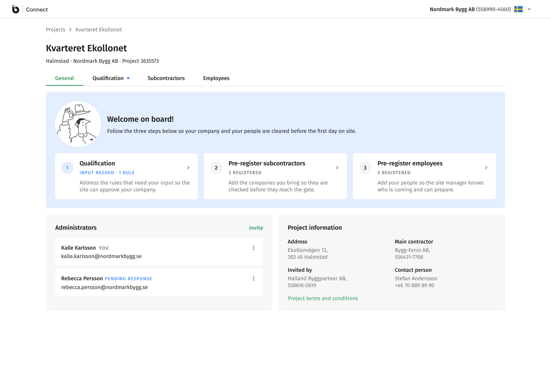
Task: Switch to the Employees tab
Action: pyautogui.click(x=216, y=78)
